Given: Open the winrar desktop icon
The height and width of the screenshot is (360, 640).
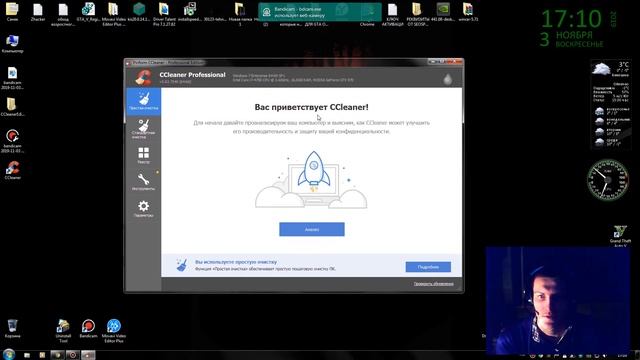Looking at the screenshot, I should (468, 12).
